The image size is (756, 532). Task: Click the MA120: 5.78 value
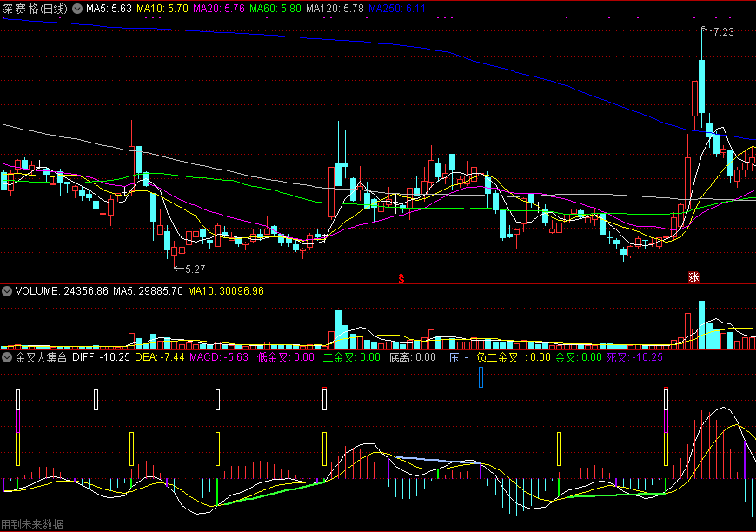335,9
